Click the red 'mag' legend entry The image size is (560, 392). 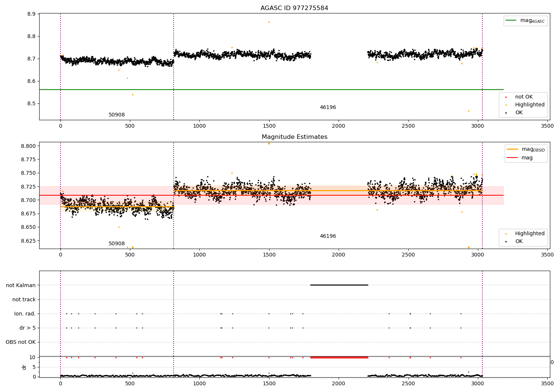point(520,158)
